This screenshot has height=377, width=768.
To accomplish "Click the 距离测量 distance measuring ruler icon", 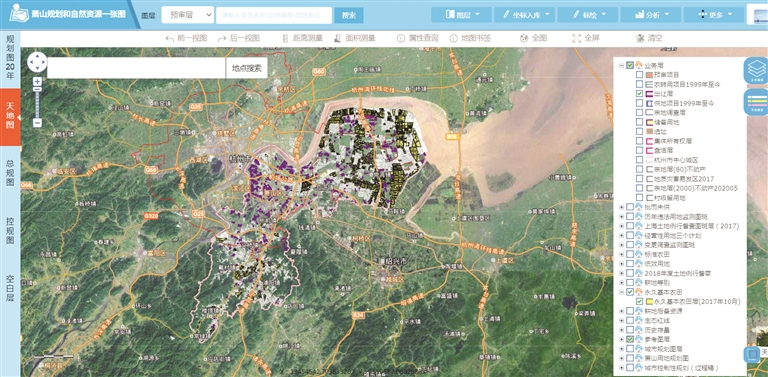I will [286, 38].
